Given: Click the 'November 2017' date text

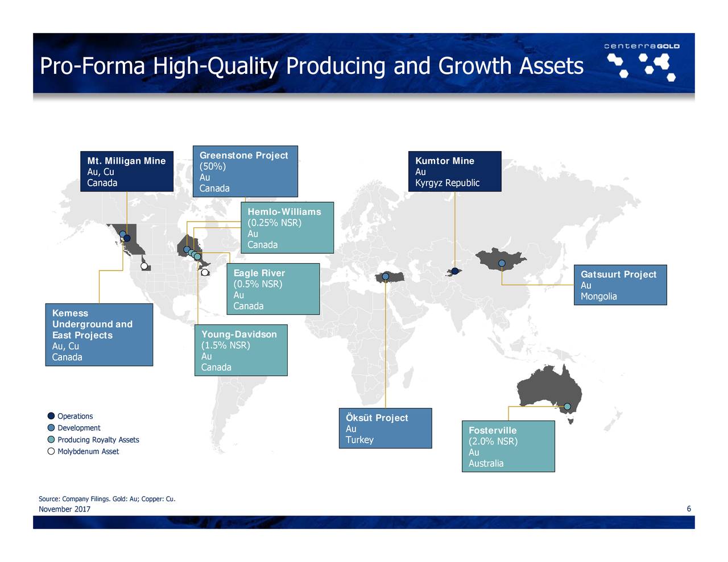Looking at the screenshot, I should point(64,509).
